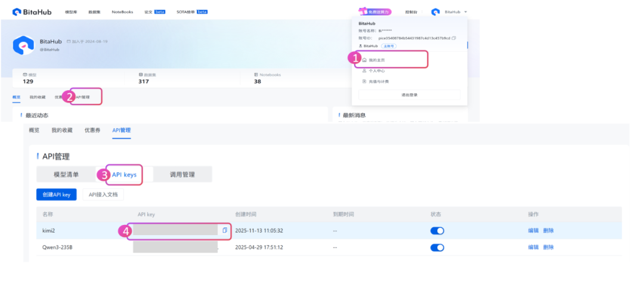Click 编辑 for the Qwen3-235B row

(x=533, y=247)
